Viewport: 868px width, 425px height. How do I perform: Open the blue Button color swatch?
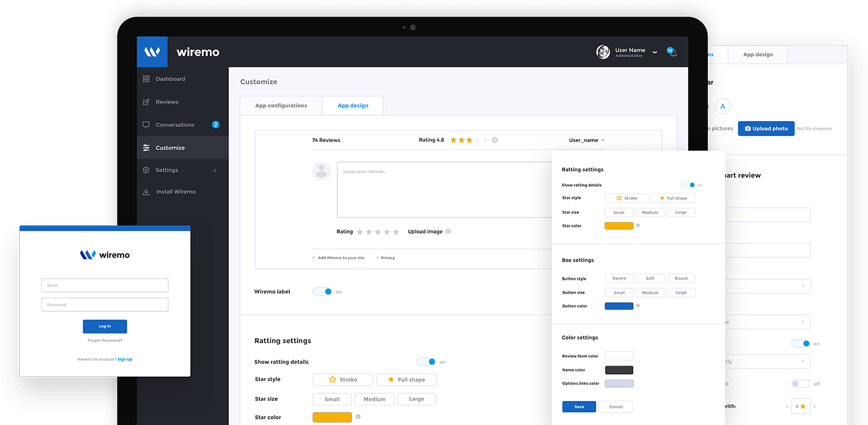[x=619, y=306]
